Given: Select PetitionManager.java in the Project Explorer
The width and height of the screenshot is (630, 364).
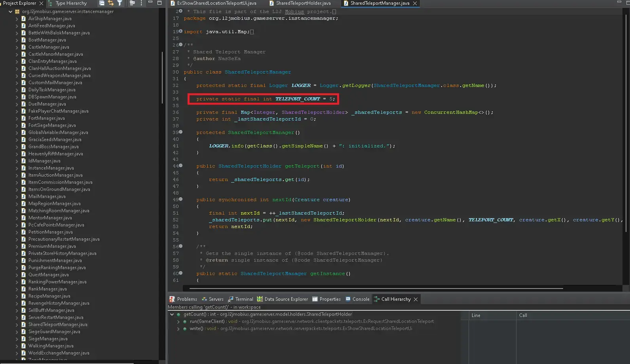Looking at the screenshot, I should coord(50,232).
